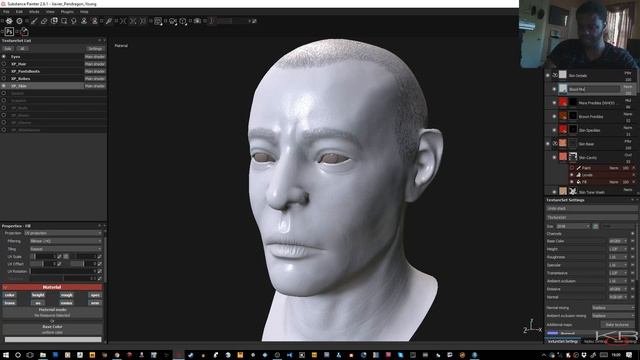Viewport: 640px width, 360px height.
Task: Click eyedropper icon next to UV Rotation
Action: [100, 271]
